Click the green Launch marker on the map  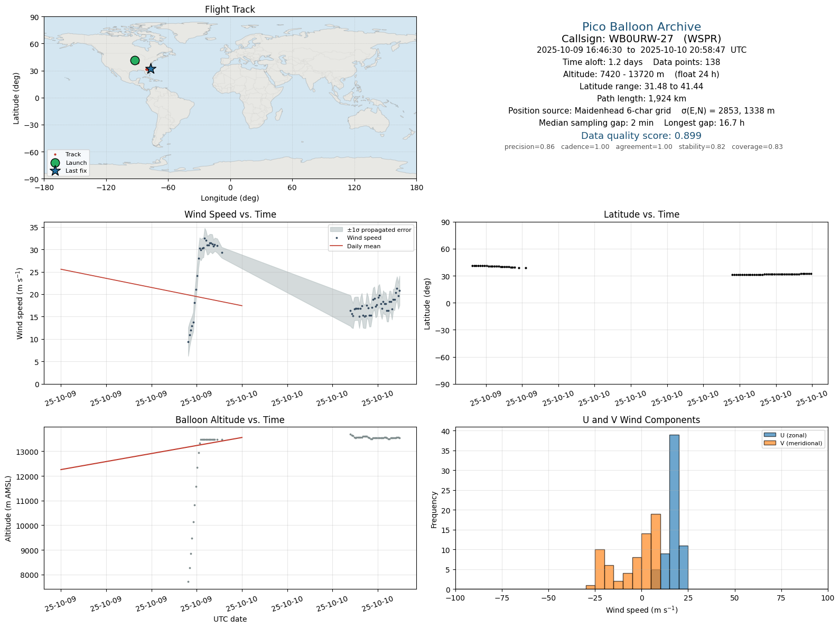click(135, 61)
